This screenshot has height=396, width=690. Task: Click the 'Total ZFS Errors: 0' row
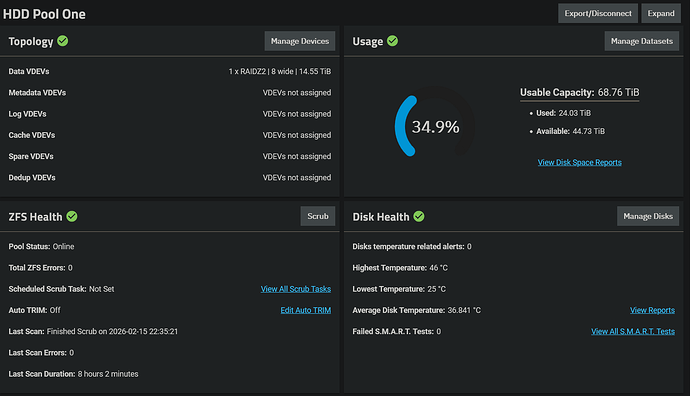40,268
